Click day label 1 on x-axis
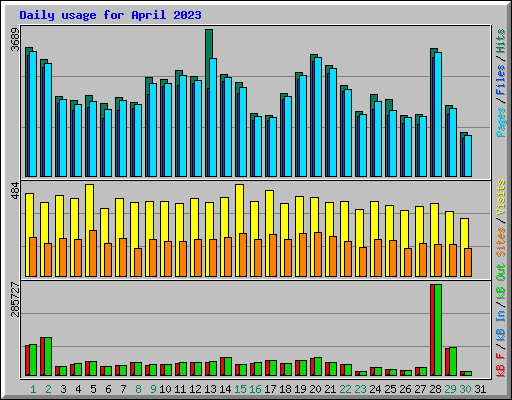 [x=33, y=389]
